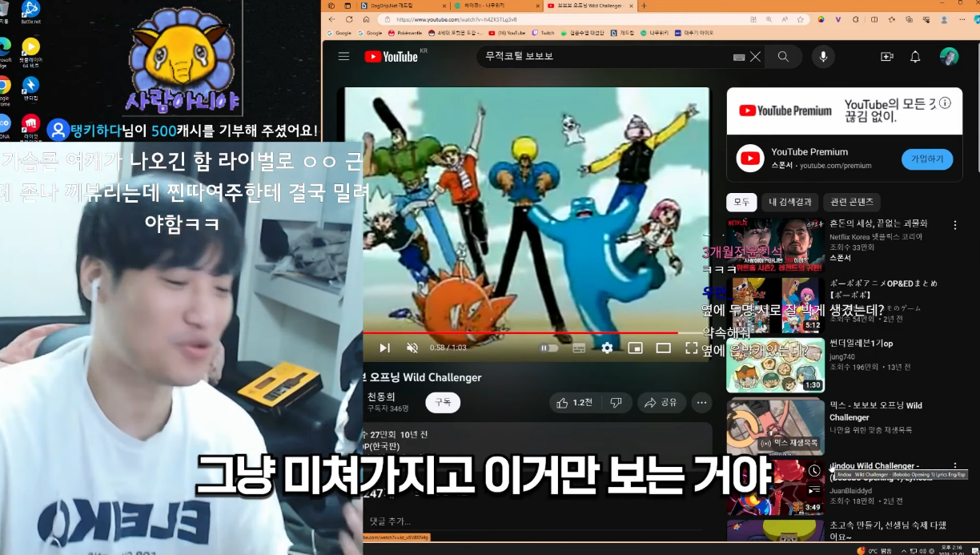980x555 pixels.
Task: Open the 혼돈의 세상 Netflix video thumbnail
Action: (x=775, y=245)
